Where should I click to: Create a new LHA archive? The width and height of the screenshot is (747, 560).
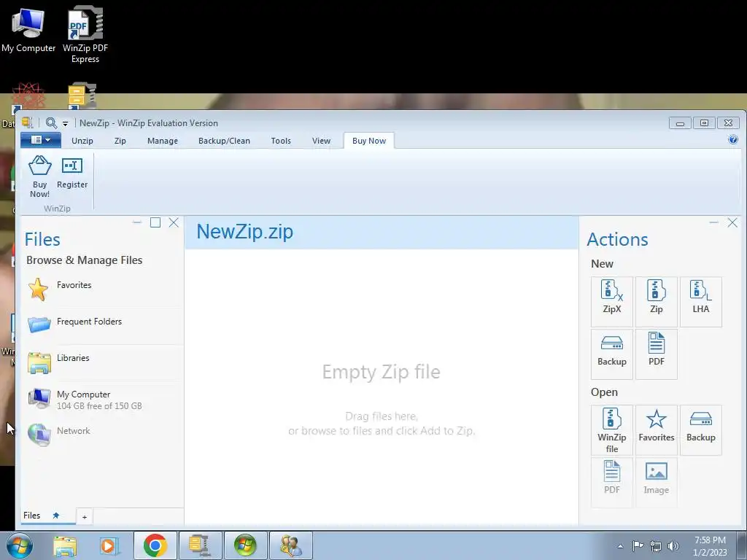pos(701,301)
